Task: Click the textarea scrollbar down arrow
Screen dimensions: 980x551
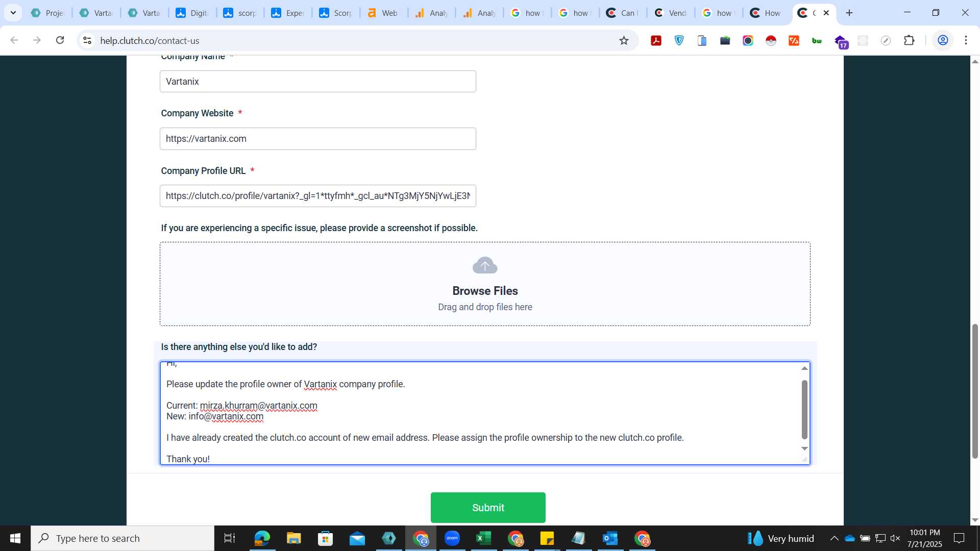Action: pyautogui.click(x=804, y=448)
